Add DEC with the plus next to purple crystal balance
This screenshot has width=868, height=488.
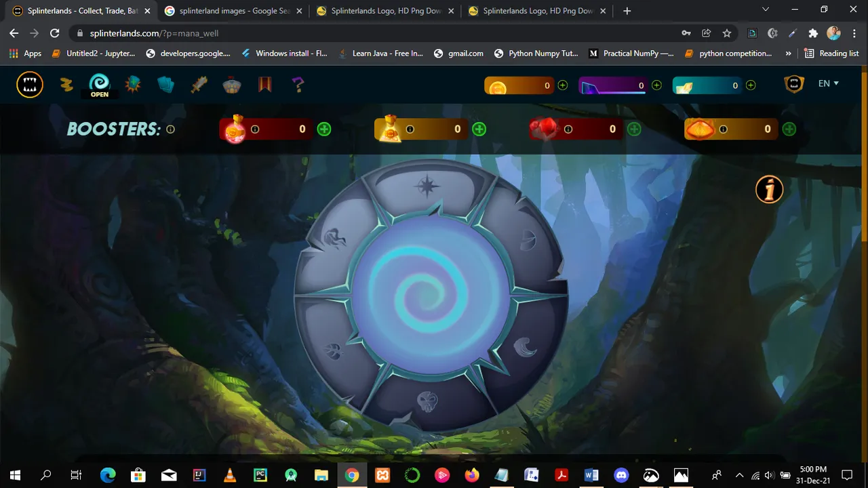(656, 85)
